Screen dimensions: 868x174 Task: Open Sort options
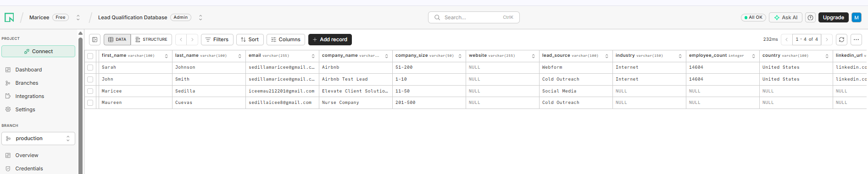coord(250,39)
